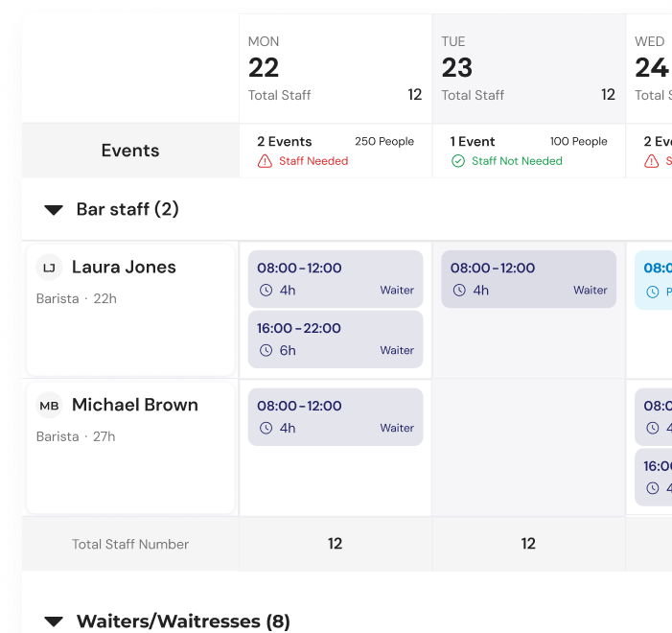Screen dimensions: 672x633
Task: Open Monday's 2 Events summary
Action: pos(285,141)
